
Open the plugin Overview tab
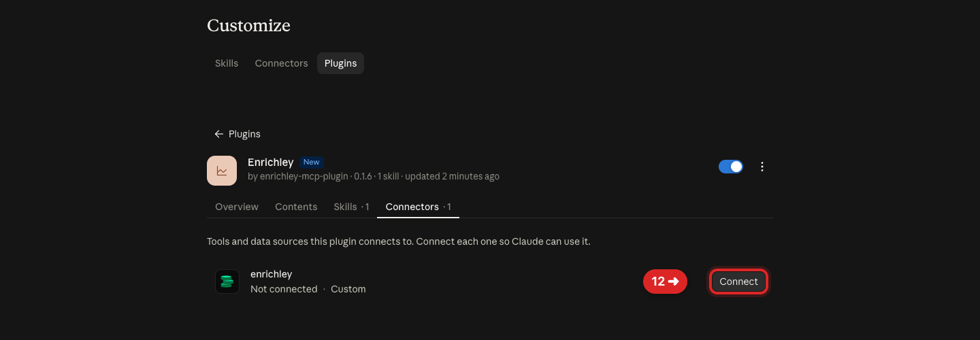[x=237, y=207]
